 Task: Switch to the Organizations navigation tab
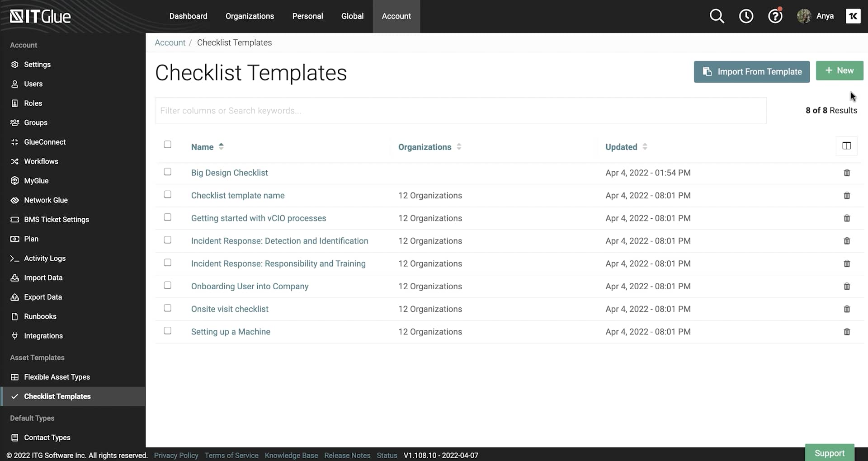pos(250,16)
